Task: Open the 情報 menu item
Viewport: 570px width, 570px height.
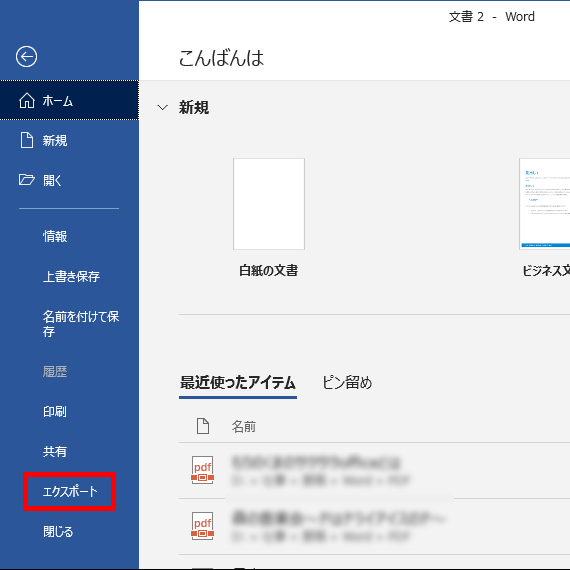Action: (55, 236)
